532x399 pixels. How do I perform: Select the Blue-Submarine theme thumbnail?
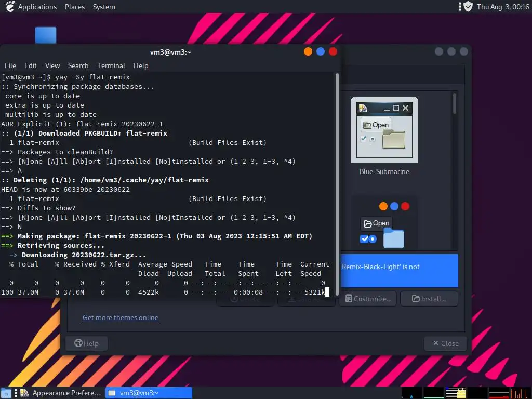point(384,130)
